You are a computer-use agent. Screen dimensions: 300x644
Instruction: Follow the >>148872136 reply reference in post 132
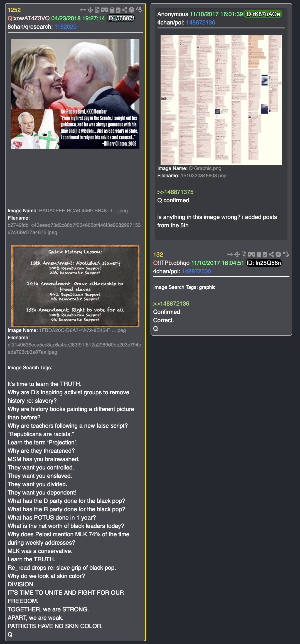pos(171,304)
